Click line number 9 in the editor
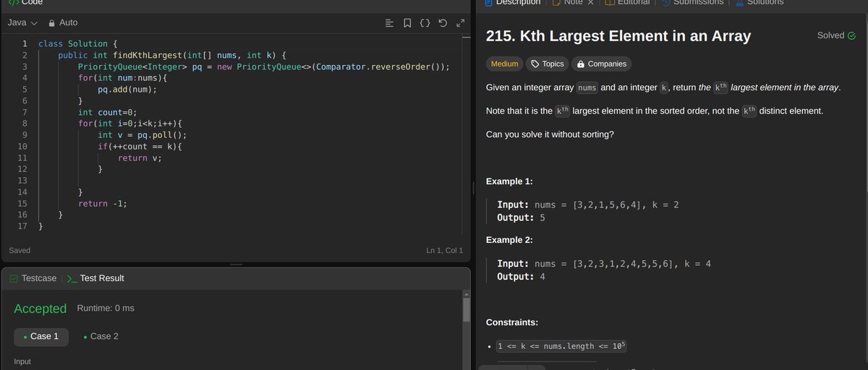The height and width of the screenshot is (370, 868). click(x=24, y=135)
